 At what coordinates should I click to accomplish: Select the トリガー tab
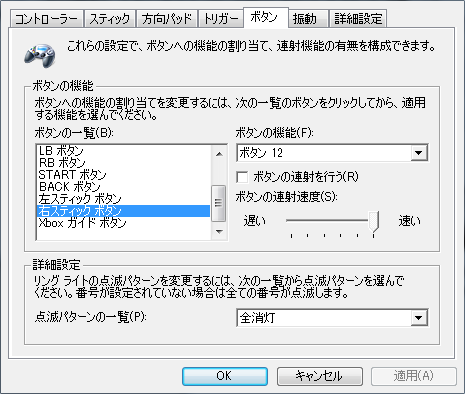(221, 19)
